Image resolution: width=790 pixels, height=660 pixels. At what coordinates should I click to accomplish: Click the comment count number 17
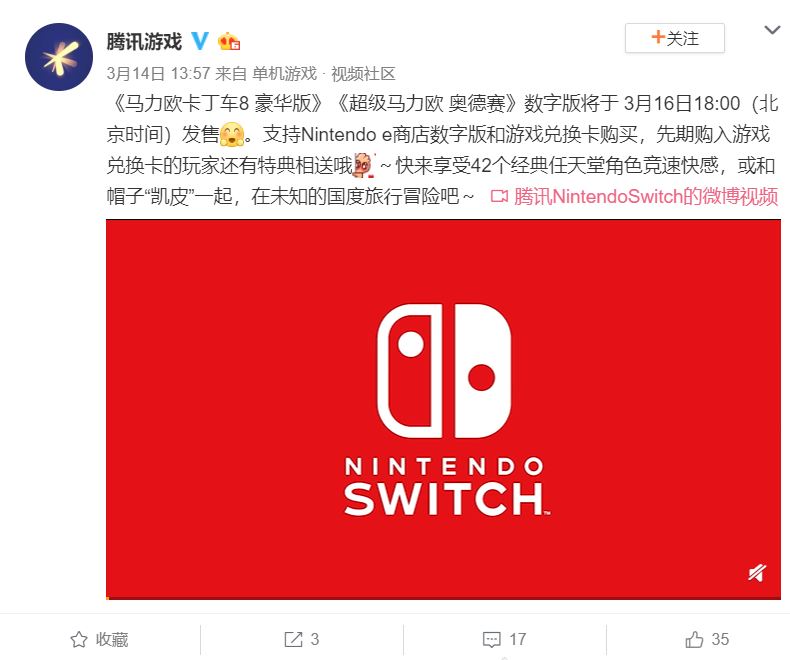517,639
